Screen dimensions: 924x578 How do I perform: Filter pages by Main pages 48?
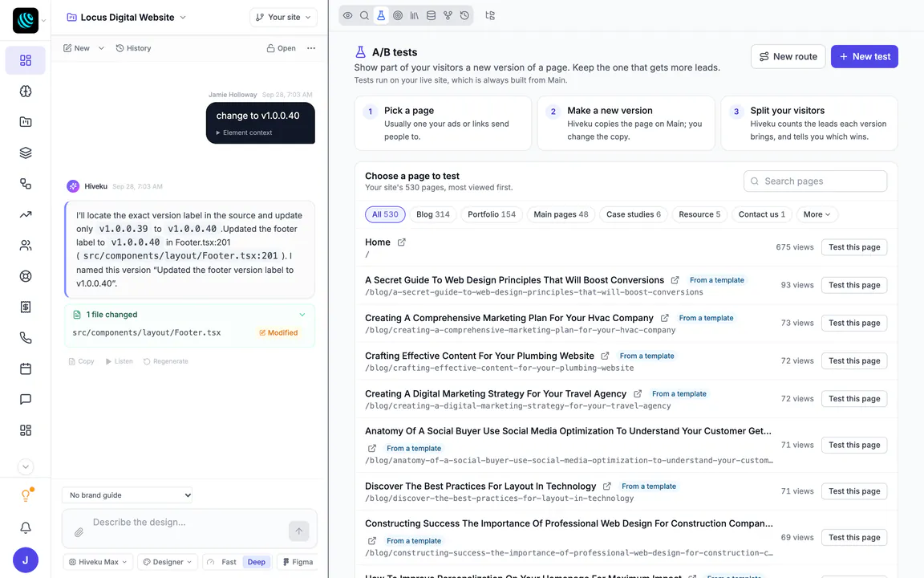pyautogui.click(x=561, y=214)
